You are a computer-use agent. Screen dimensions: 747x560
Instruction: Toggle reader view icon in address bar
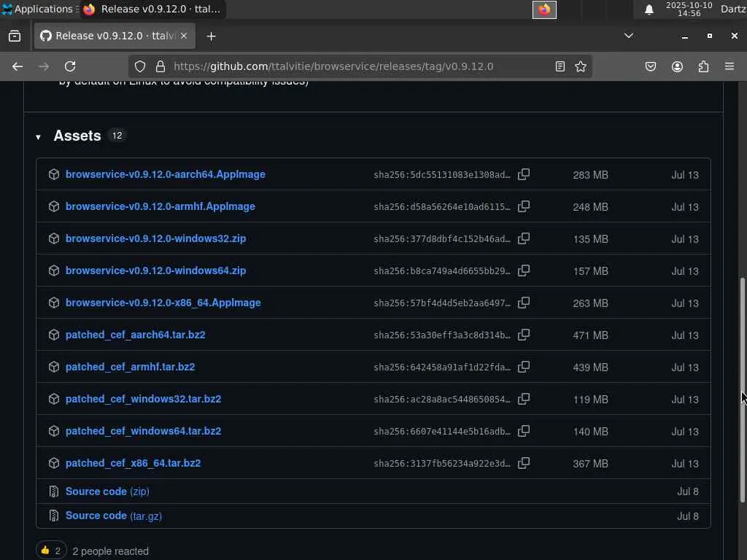click(560, 66)
